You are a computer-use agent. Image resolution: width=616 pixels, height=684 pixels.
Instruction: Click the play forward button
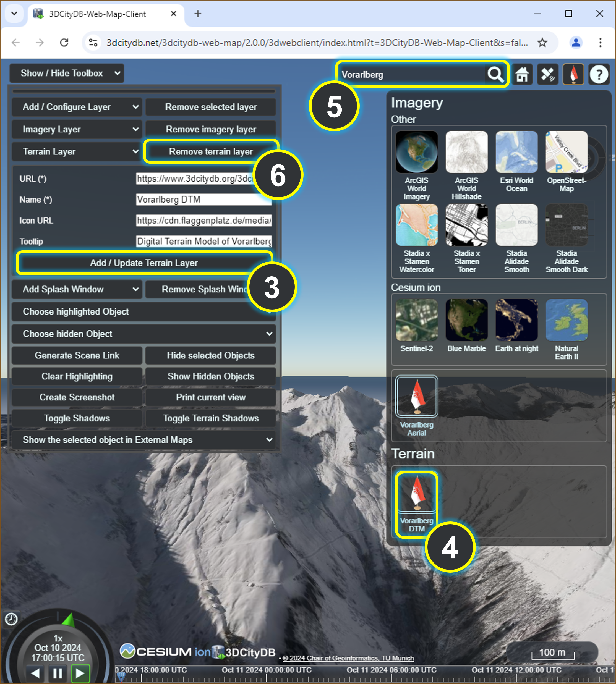point(80,673)
